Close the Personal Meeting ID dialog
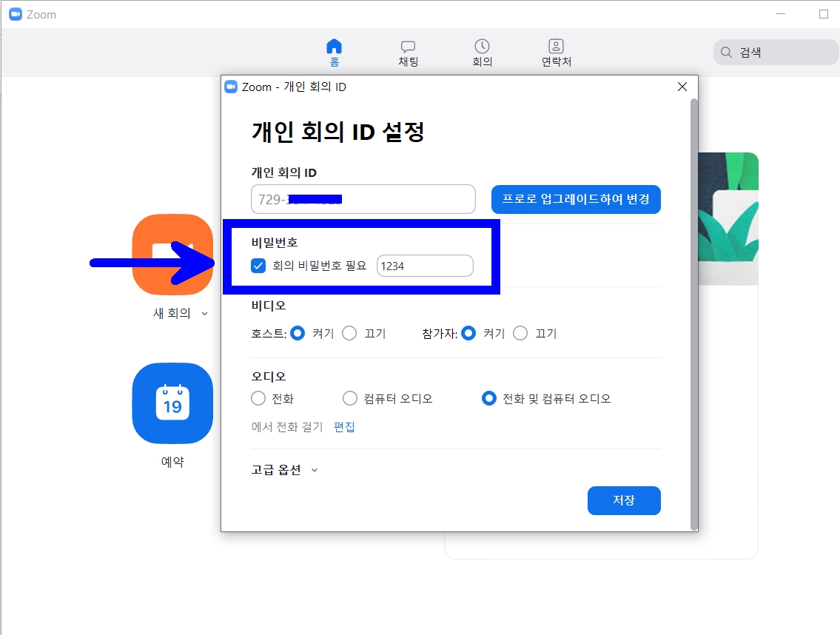Image resolution: width=840 pixels, height=635 pixels. 682,87
